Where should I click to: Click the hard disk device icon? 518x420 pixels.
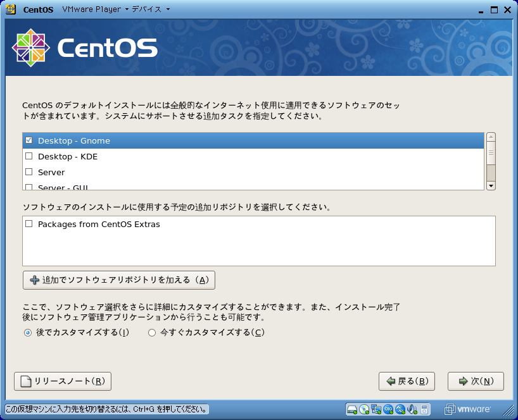click(352, 409)
